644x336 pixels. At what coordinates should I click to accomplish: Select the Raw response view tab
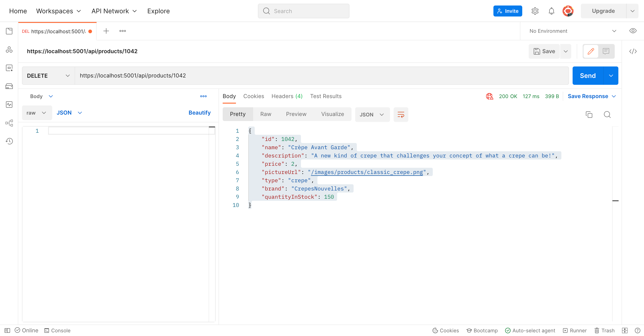265,114
